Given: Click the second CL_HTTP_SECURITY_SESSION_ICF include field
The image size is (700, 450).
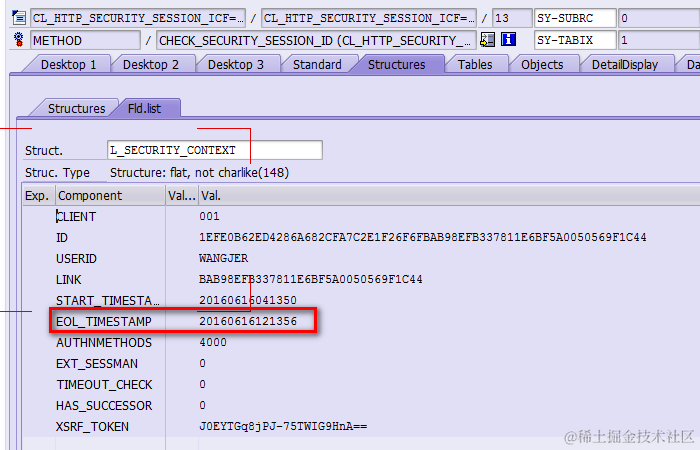Looking at the screenshot, I should [369, 18].
